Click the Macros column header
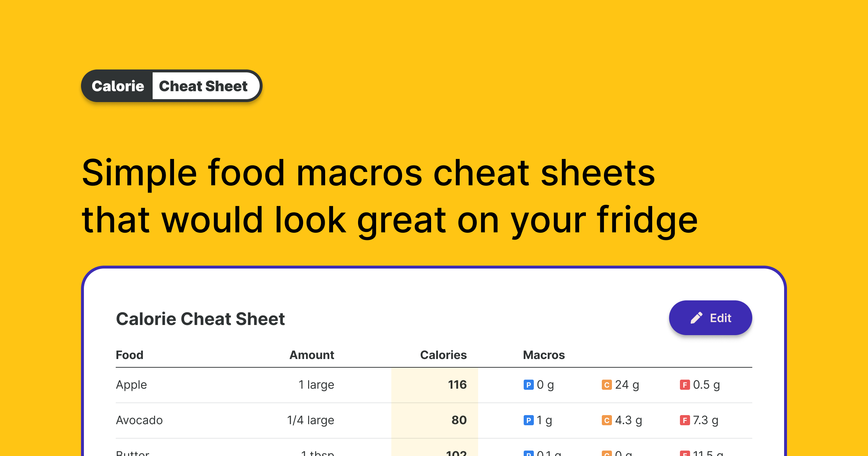 544,355
